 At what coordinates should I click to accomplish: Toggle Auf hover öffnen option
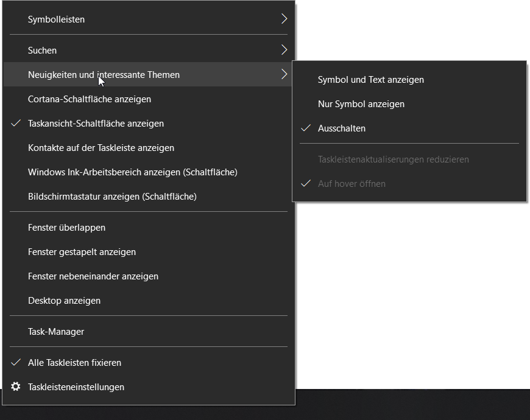click(x=409, y=184)
